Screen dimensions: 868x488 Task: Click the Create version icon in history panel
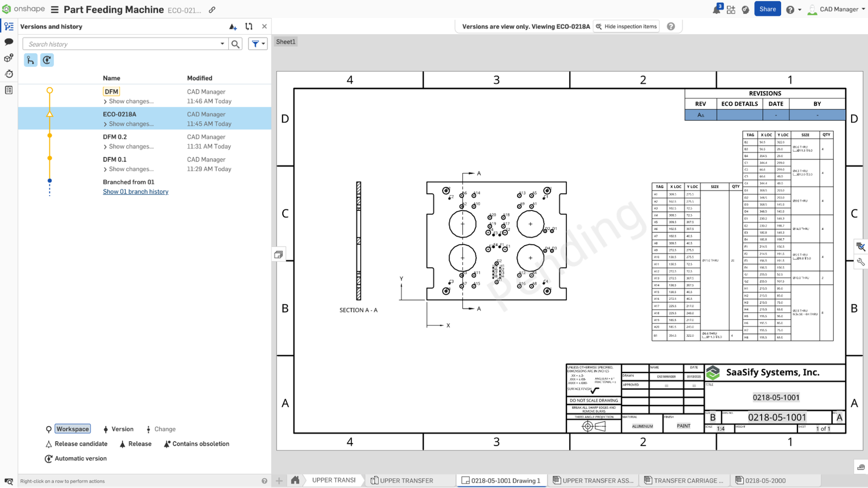pos(233,26)
